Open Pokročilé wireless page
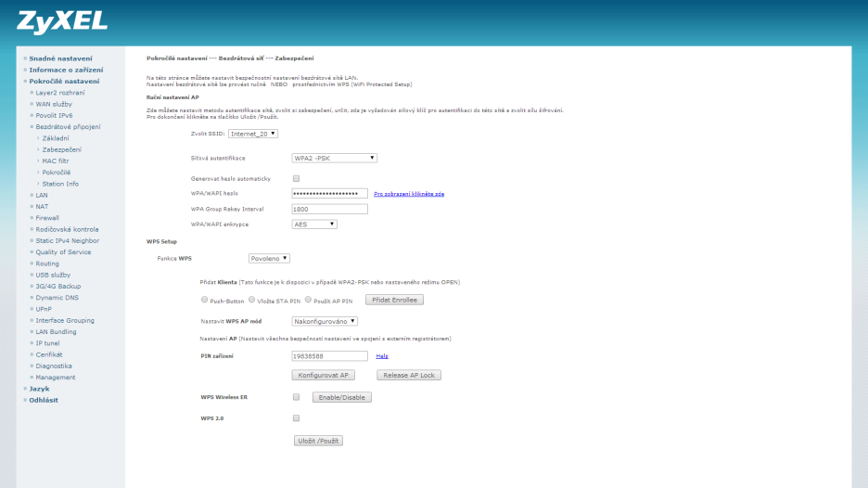868x488 pixels. (56, 173)
